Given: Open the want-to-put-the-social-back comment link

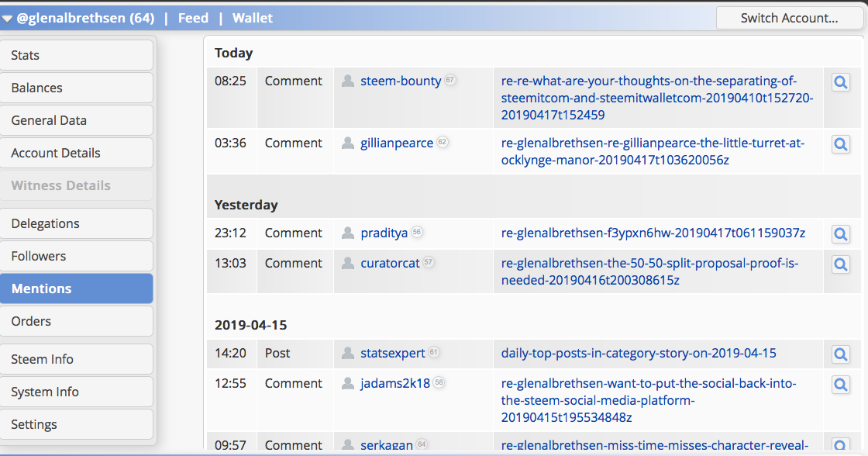Looking at the screenshot, I should [x=648, y=400].
